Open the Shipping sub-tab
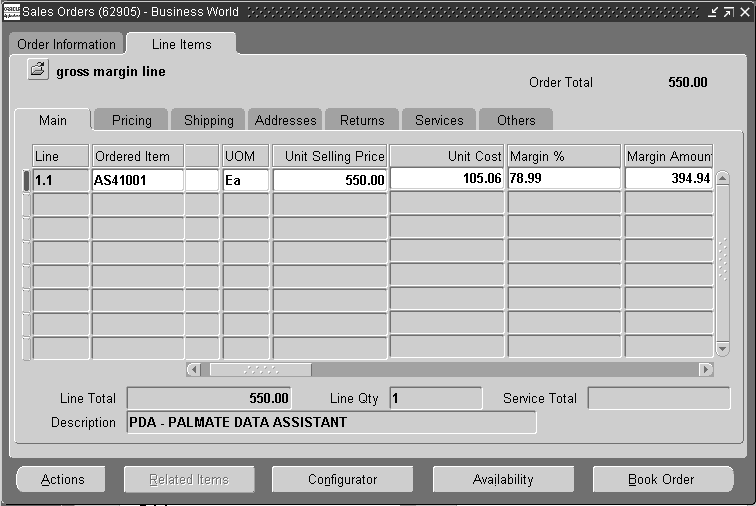 [208, 120]
